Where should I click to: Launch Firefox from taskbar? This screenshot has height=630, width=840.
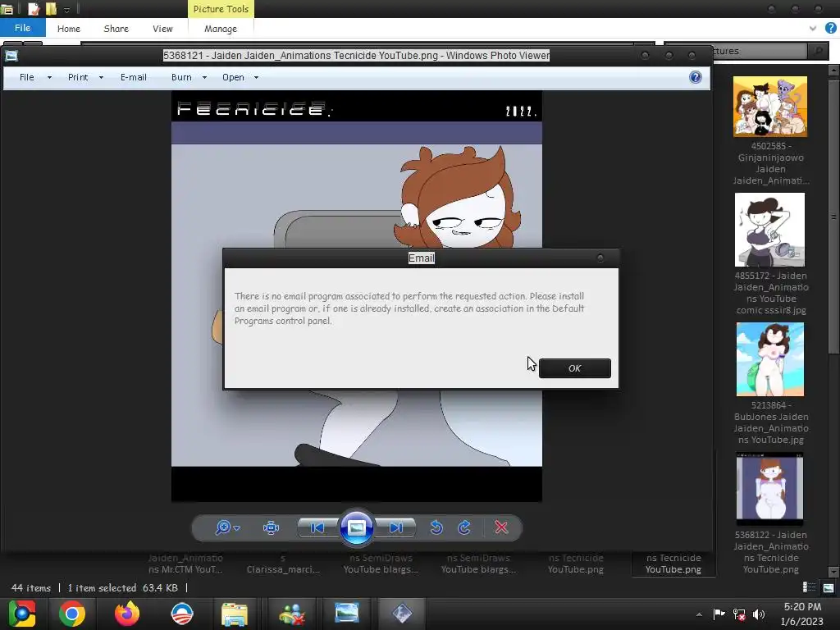coord(127,614)
